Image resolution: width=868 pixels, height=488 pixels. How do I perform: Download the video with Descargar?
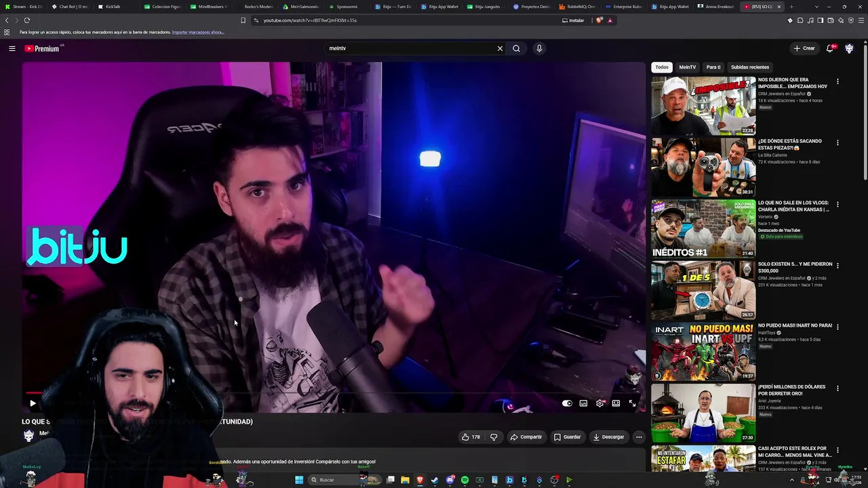point(608,437)
